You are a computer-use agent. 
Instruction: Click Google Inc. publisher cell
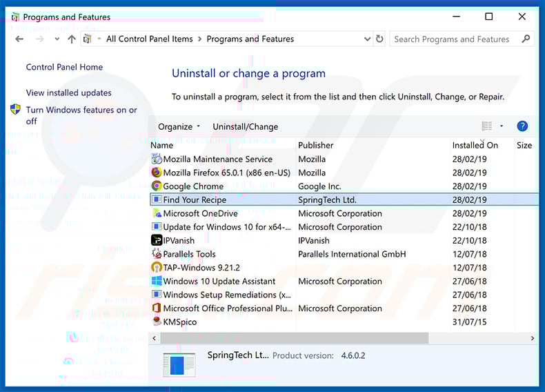point(319,186)
